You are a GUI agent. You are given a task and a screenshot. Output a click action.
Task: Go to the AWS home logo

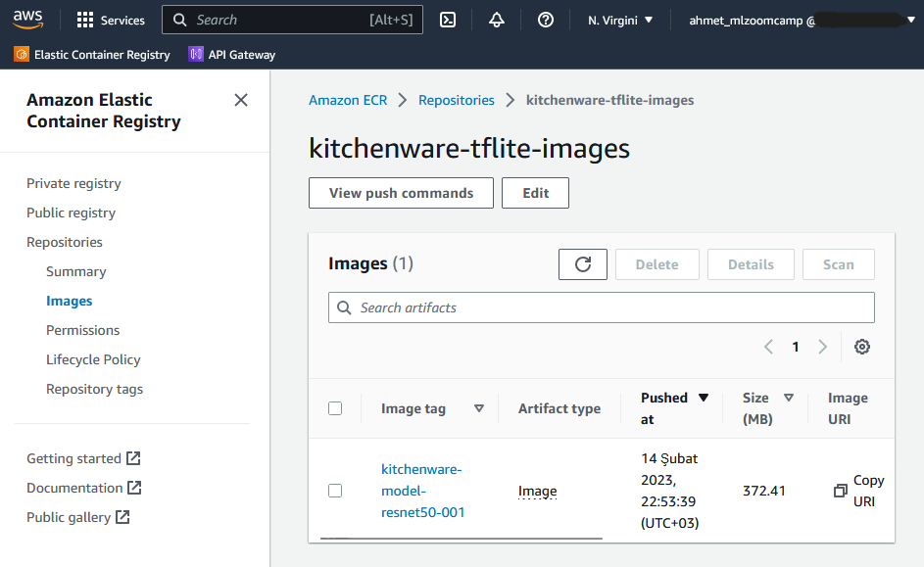click(27, 20)
